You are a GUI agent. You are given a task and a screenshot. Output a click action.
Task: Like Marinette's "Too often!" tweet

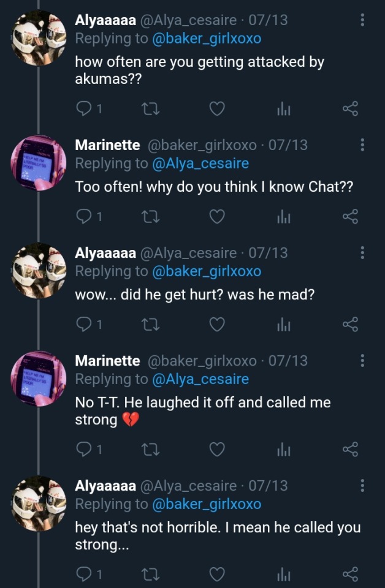pyautogui.click(x=216, y=216)
